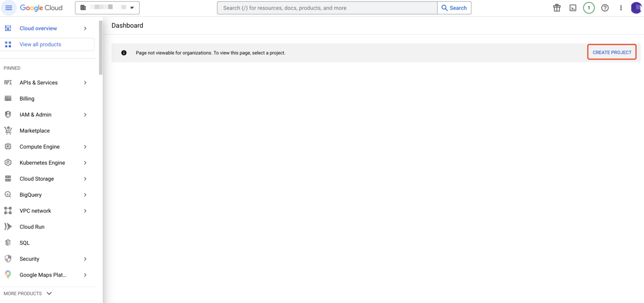Image resolution: width=644 pixels, height=303 pixels.
Task: Open the Marketplace section
Action: pyautogui.click(x=34, y=130)
